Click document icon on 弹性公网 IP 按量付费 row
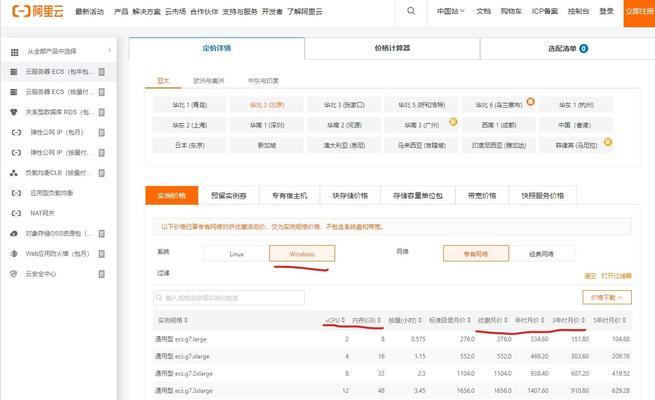Screen dimensions: 655x400 tap(102, 152)
